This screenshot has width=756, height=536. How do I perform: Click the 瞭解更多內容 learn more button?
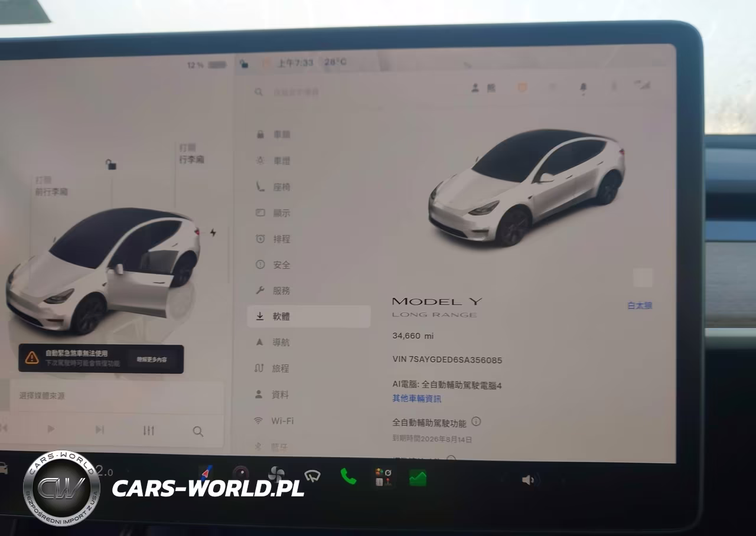(x=152, y=359)
